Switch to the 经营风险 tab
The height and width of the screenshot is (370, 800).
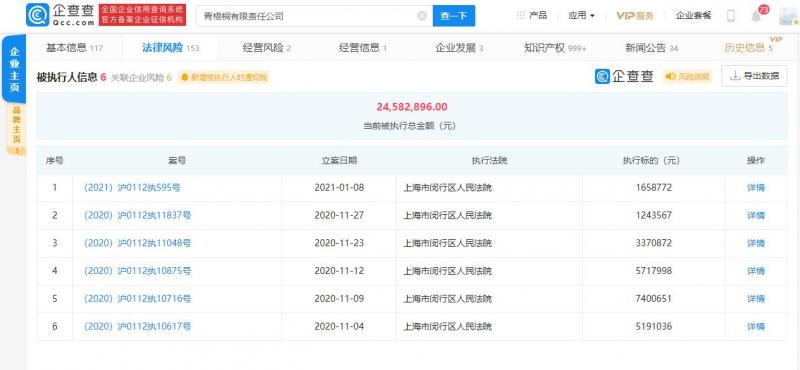(267, 48)
